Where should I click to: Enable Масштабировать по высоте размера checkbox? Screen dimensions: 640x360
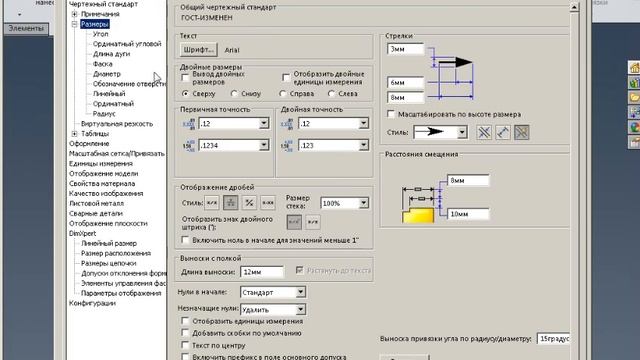pos(391,114)
